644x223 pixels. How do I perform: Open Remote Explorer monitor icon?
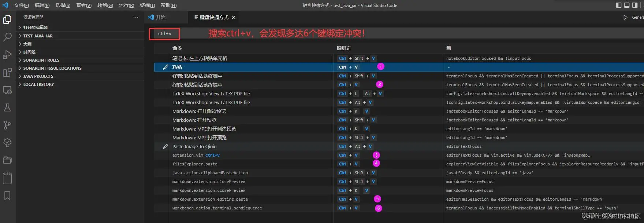click(x=7, y=90)
